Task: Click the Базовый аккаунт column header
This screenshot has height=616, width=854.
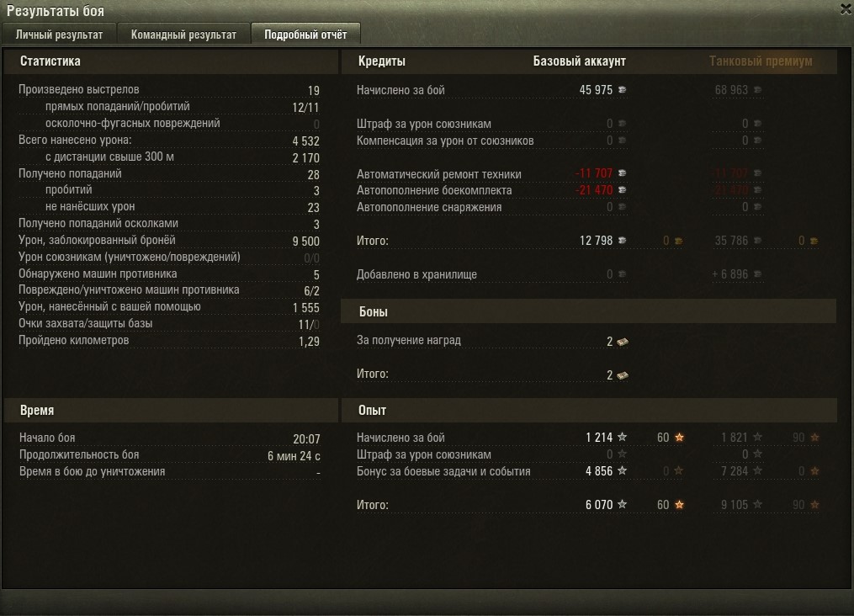Action: [x=579, y=61]
